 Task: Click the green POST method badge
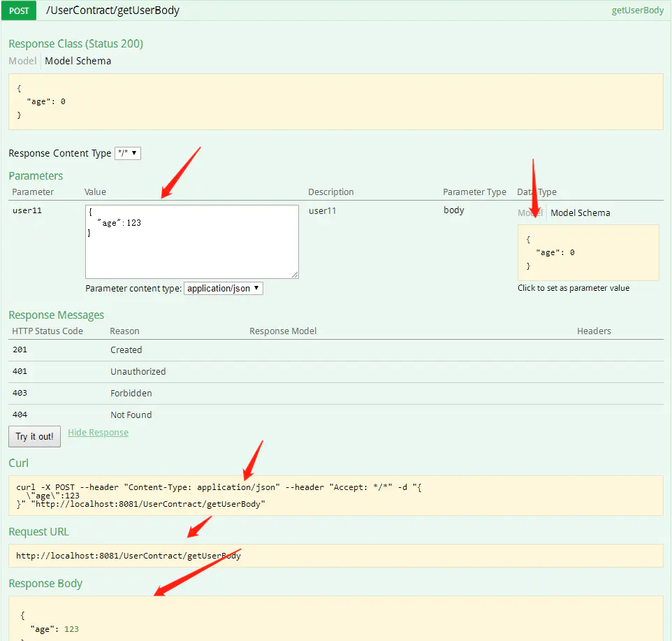tap(19, 10)
